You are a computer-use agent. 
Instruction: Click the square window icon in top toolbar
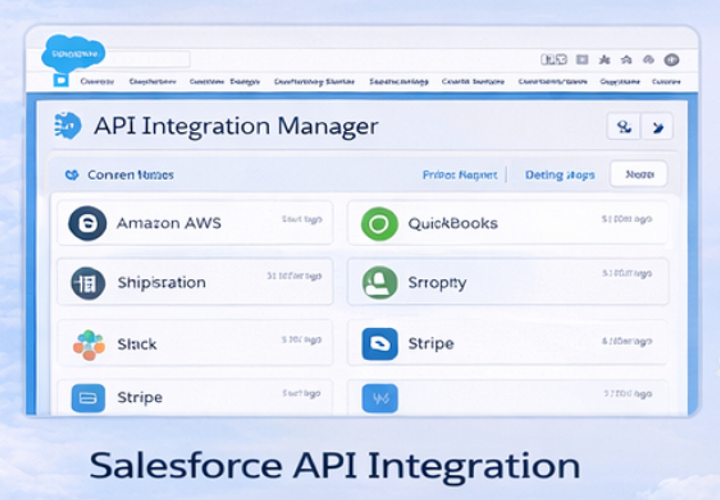(x=582, y=60)
